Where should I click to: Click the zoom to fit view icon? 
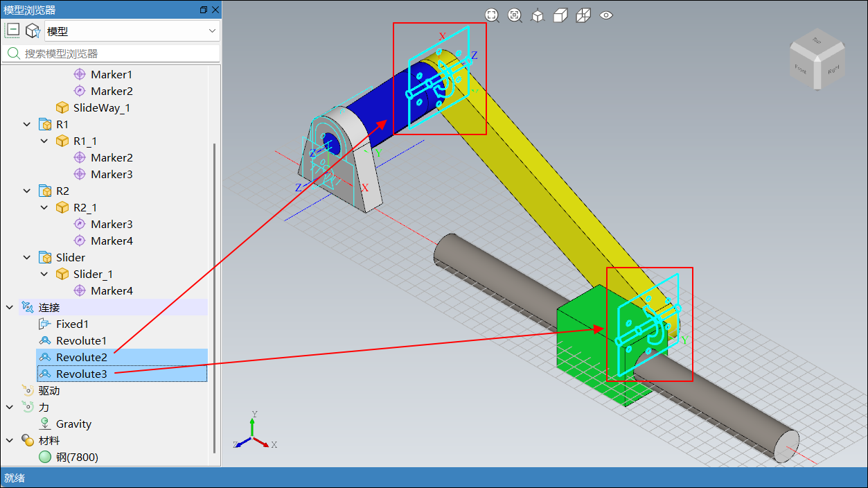[x=492, y=15]
